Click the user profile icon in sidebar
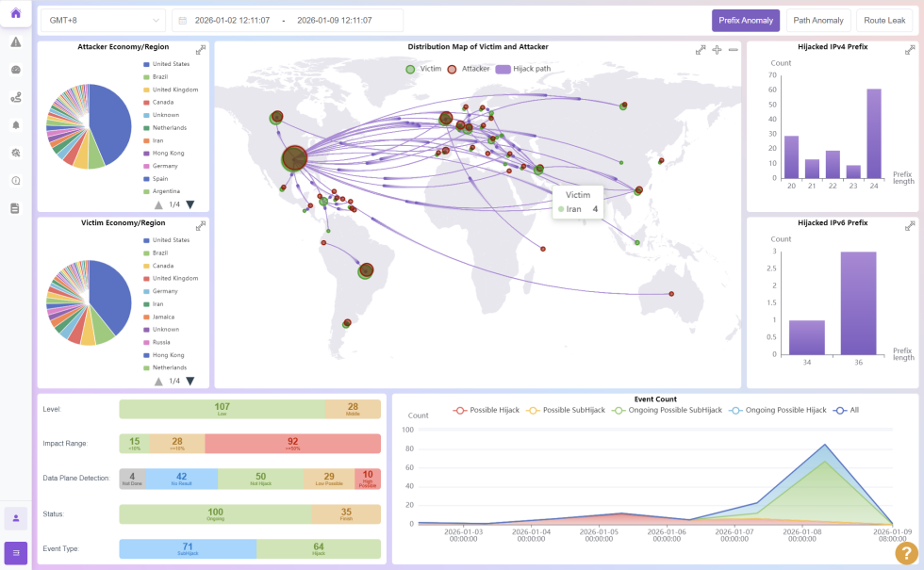Image resolution: width=924 pixels, height=570 pixels. (15, 517)
